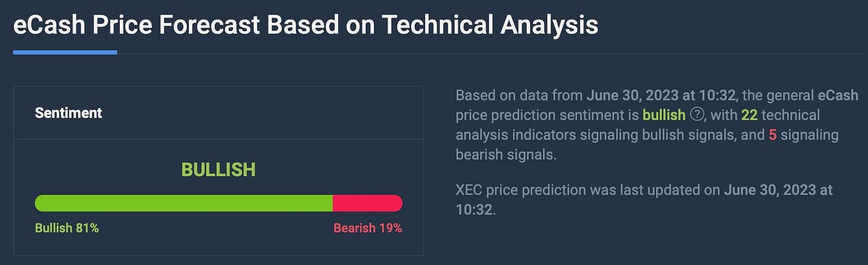
Task: Click the bearish signals text in the description
Action: point(505,155)
